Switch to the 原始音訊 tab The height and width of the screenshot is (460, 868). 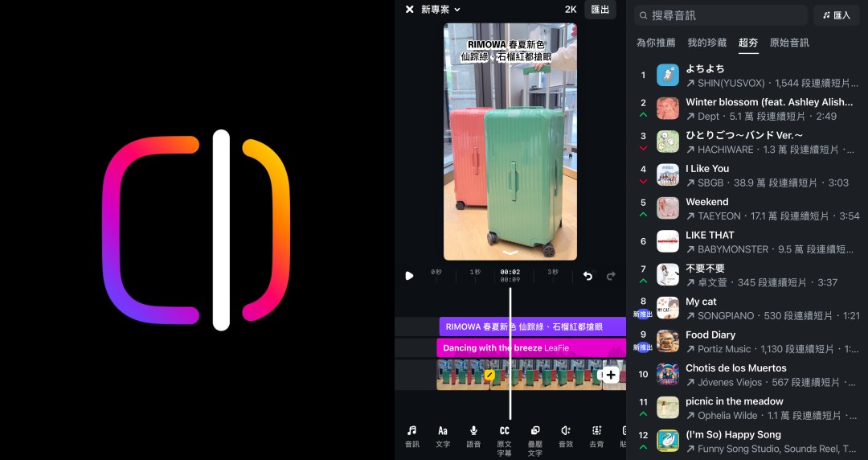tap(789, 43)
